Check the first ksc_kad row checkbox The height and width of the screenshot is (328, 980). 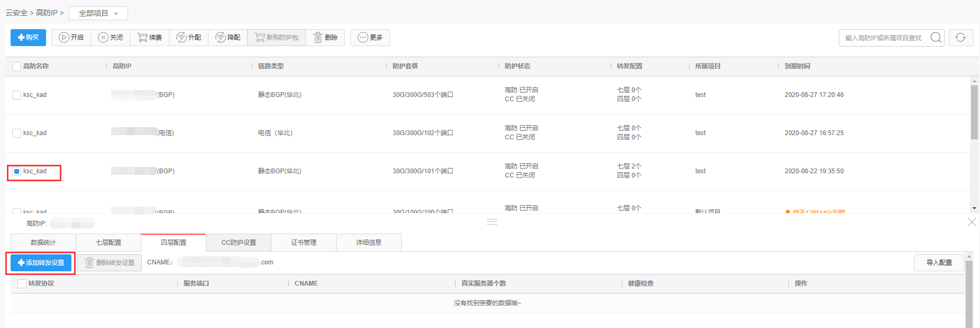17,95
